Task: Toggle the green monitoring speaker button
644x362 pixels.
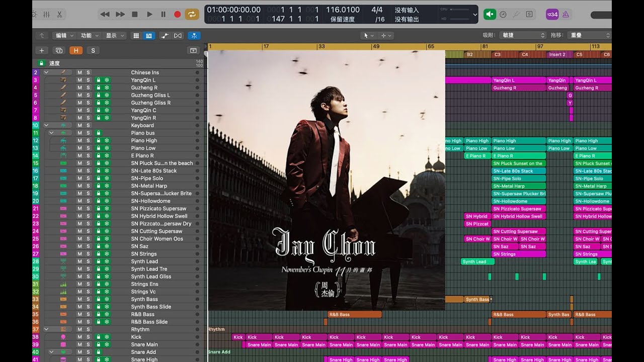Action: [x=490, y=15]
